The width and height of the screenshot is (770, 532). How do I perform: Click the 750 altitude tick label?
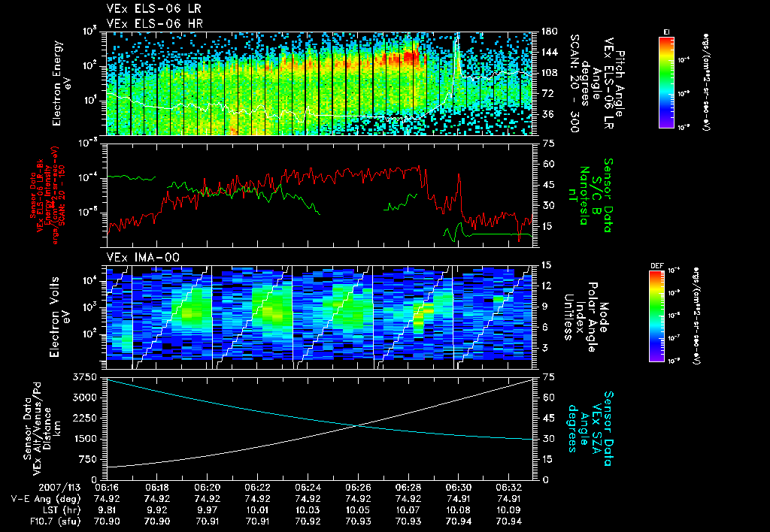(88, 459)
